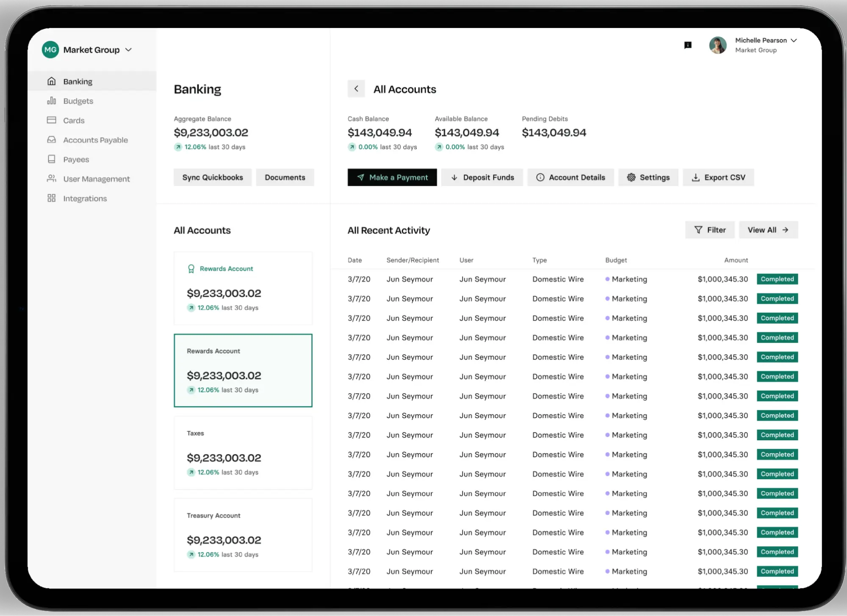This screenshot has width=847, height=616.
Task: Export transactions with Export CSV
Action: tap(718, 177)
